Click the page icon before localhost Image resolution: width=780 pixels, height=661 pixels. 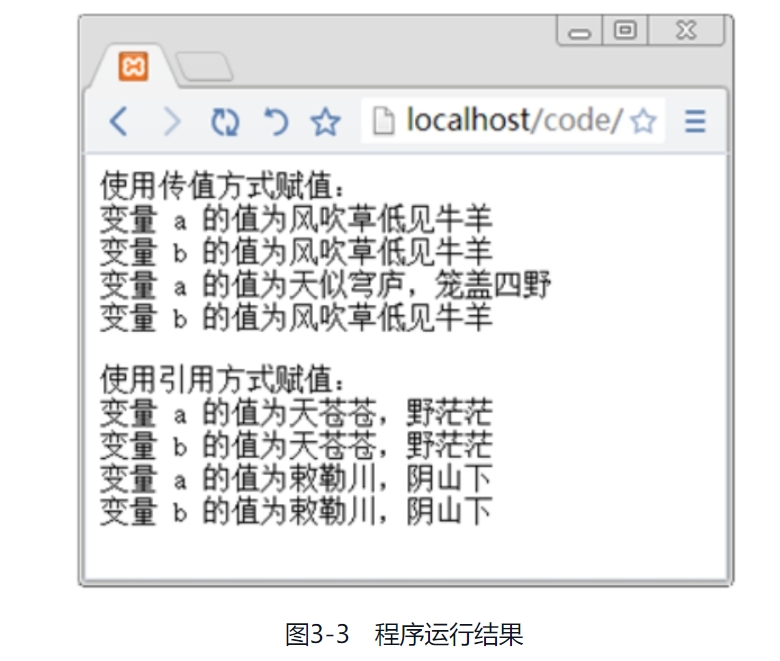click(382, 122)
